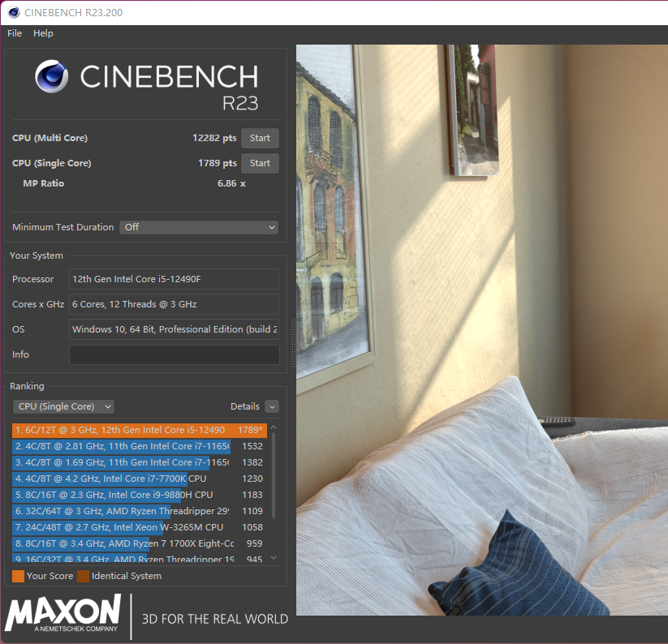Click the OS field showing Windows 10

[x=174, y=329]
